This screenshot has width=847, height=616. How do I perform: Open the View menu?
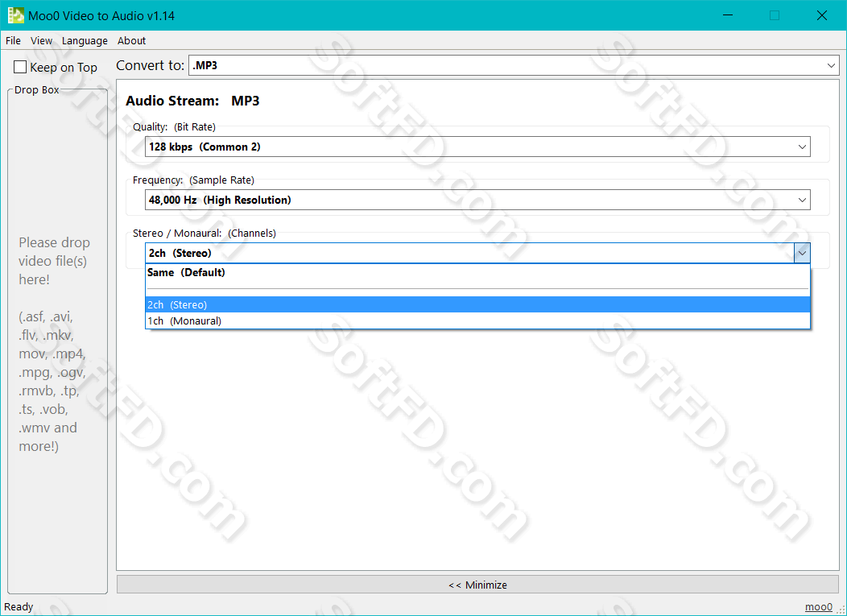(41, 40)
